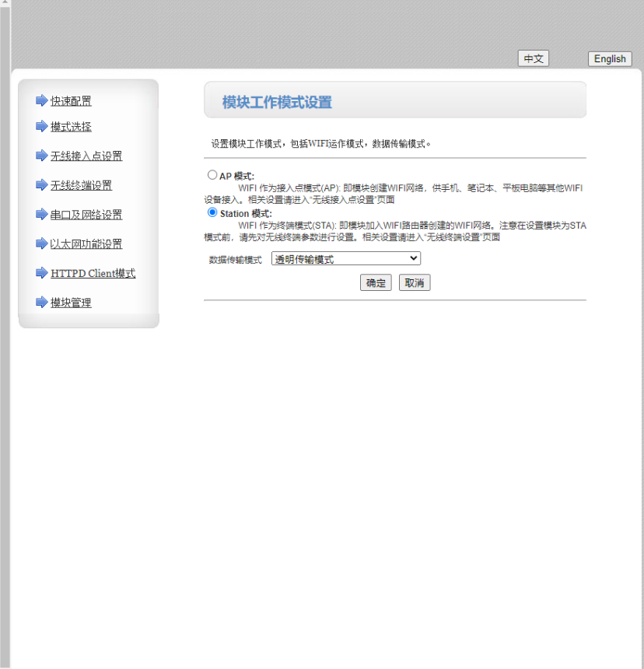Click the arrow icon beside 以太网功能设置
Screen dimensions: 644x669
42,243
